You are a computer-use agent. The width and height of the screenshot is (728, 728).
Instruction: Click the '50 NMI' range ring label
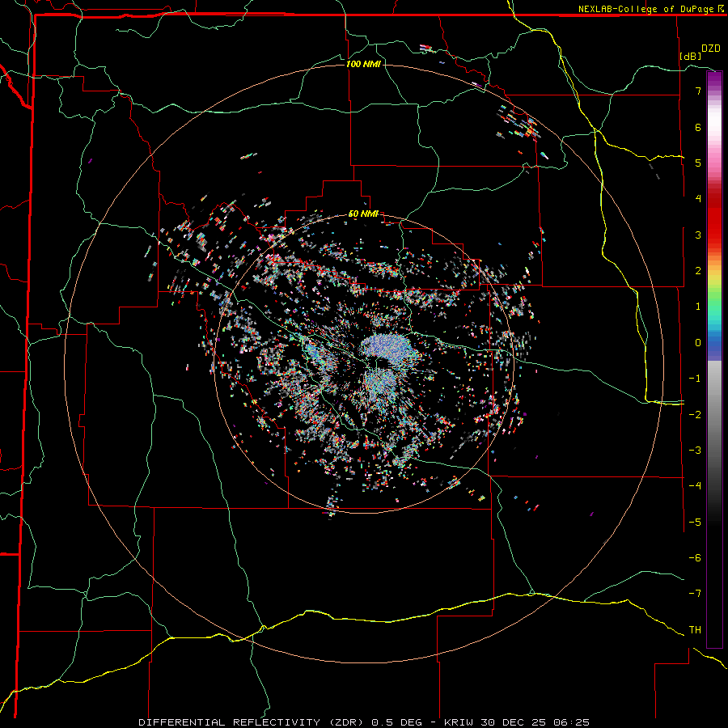point(363,214)
